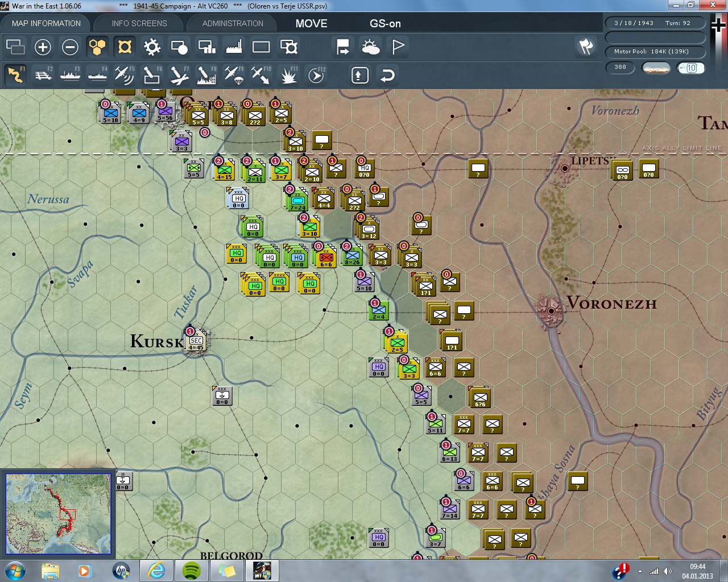Select air transport parachute mode (F9)
The width and height of the screenshot is (728, 582).
click(x=234, y=75)
